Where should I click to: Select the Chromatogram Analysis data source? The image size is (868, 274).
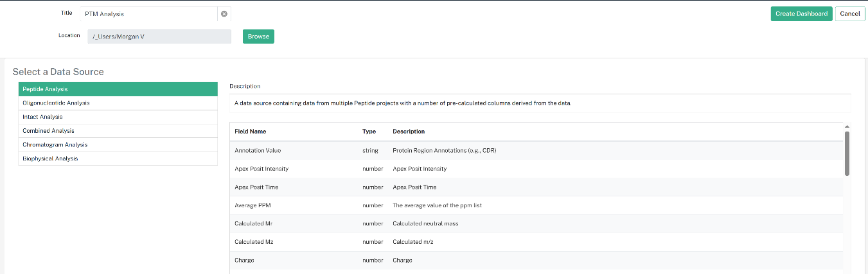click(118, 144)
